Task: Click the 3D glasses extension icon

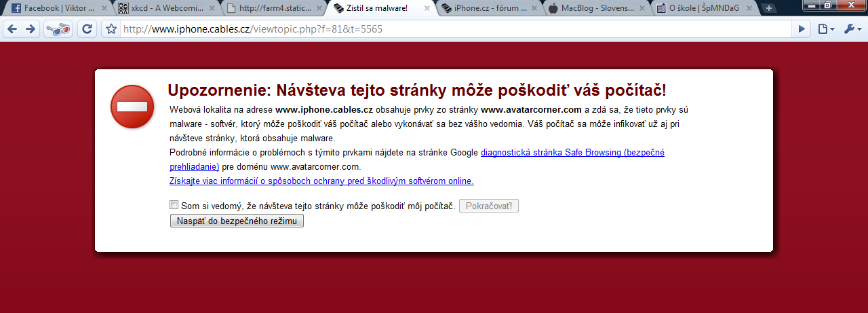Action: click(58, 29)
